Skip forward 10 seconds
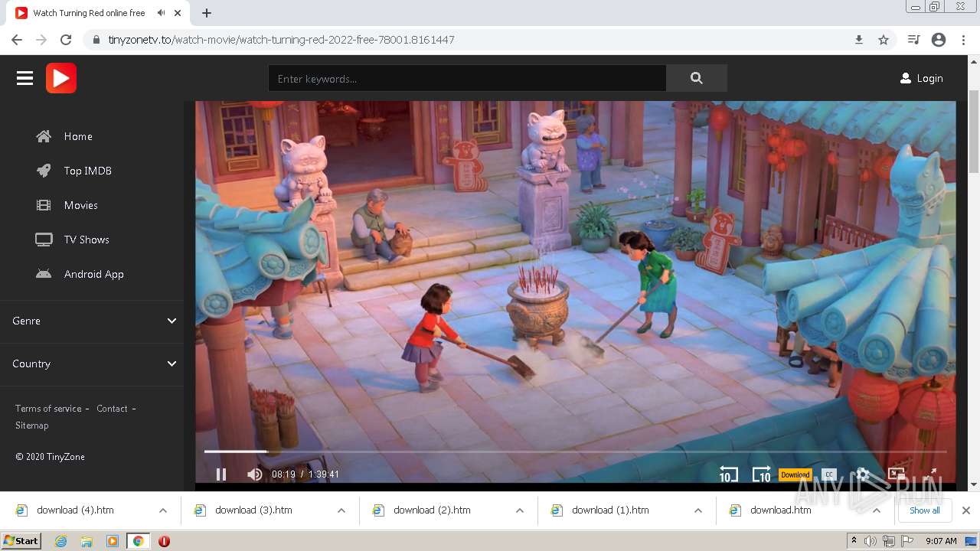The image size is (980, 551). (761, 474)
